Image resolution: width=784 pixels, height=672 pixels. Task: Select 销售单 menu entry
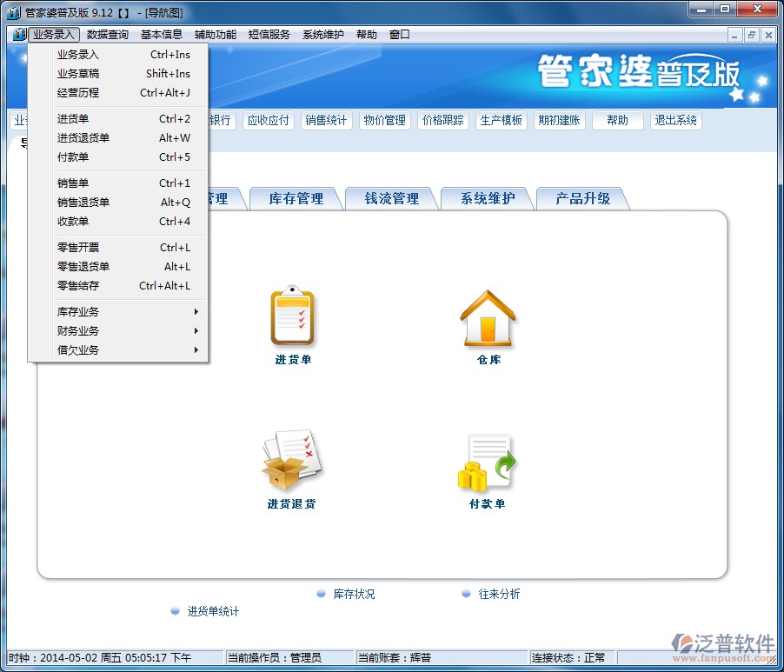tap(123, 183)
